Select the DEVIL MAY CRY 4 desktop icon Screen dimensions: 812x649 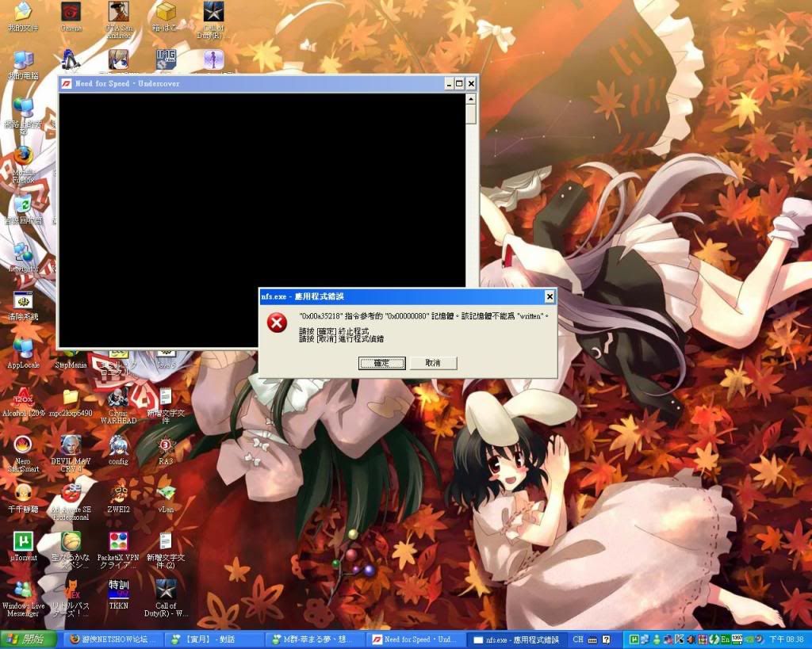pyautogui.click(x=71, y=453)
